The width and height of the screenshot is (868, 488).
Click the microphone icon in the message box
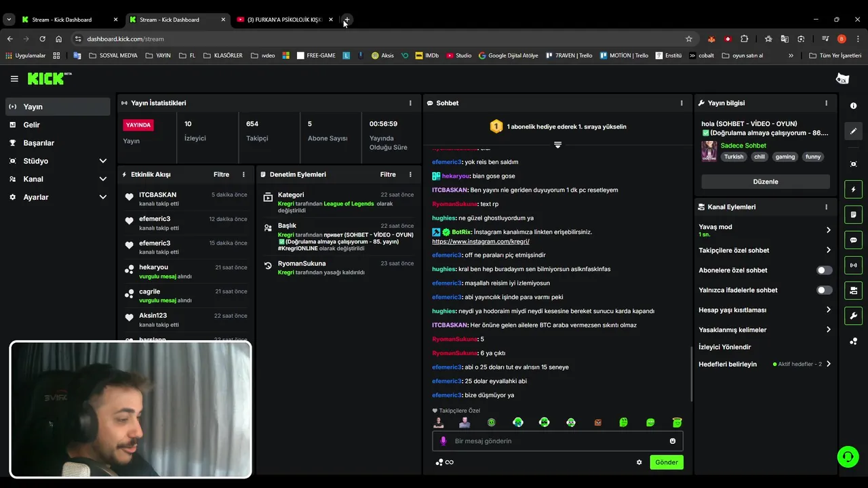tap(443, 441)
